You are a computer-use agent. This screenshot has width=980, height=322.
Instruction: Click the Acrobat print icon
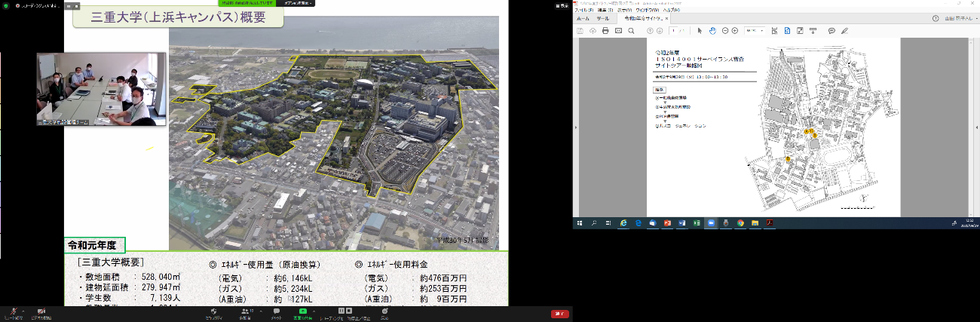pyautogui.click(x=605, y=30)
